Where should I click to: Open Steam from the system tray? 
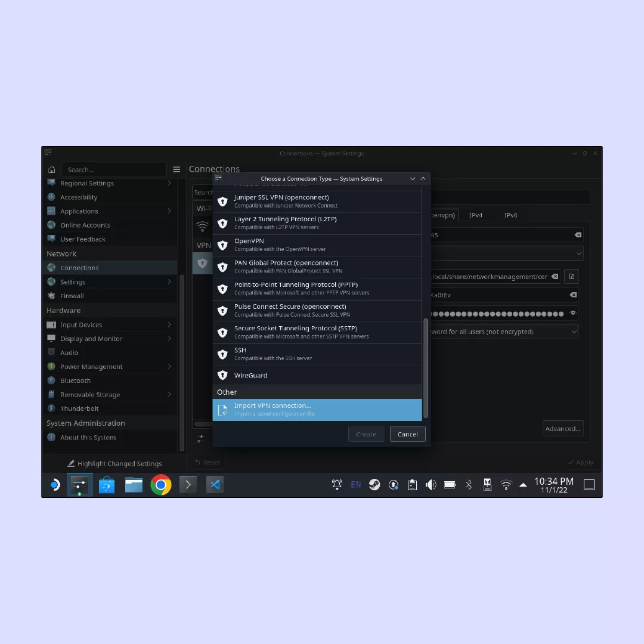(x=374, y=485)
